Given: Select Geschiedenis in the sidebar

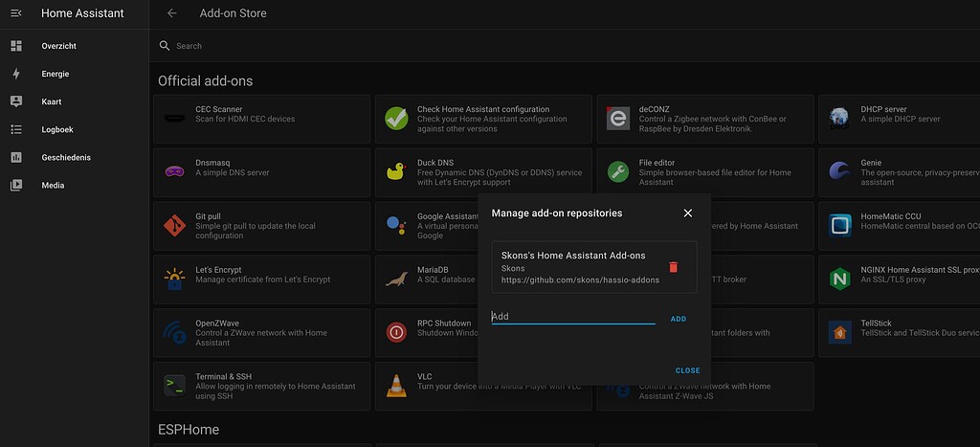Looking at the screenshot, I should click(x=66, y=158).
